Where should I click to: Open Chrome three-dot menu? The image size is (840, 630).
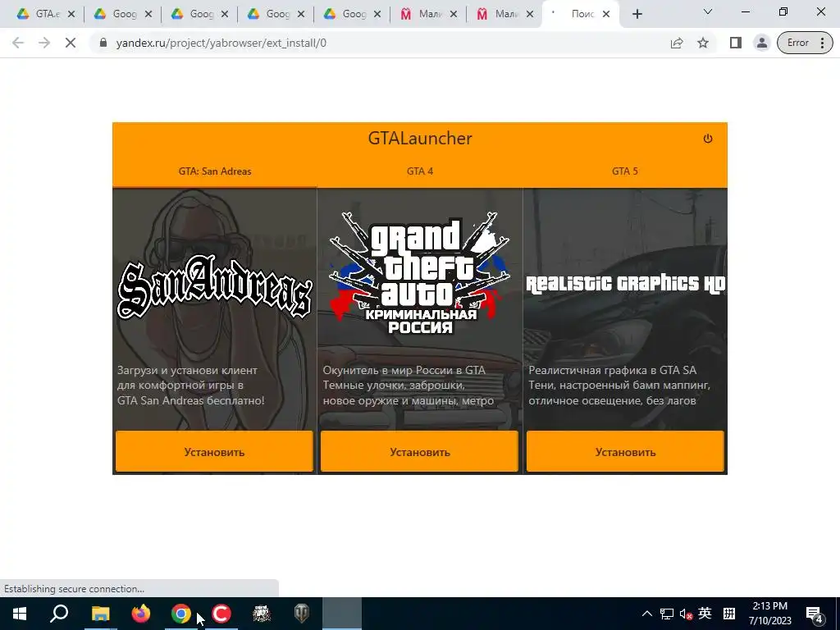click(x=822, y=43)
